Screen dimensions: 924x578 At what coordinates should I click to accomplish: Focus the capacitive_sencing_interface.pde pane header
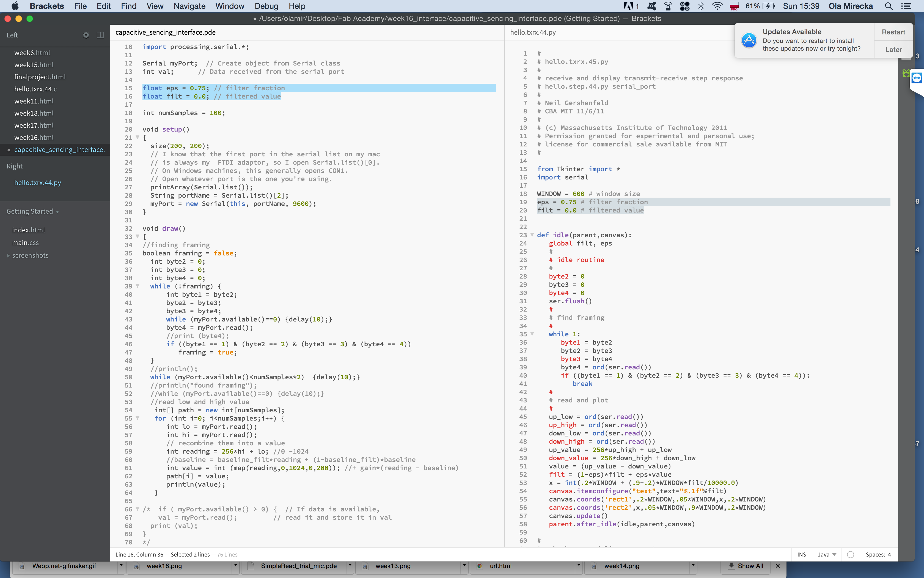pyautogui.click(x=165, y=32)
